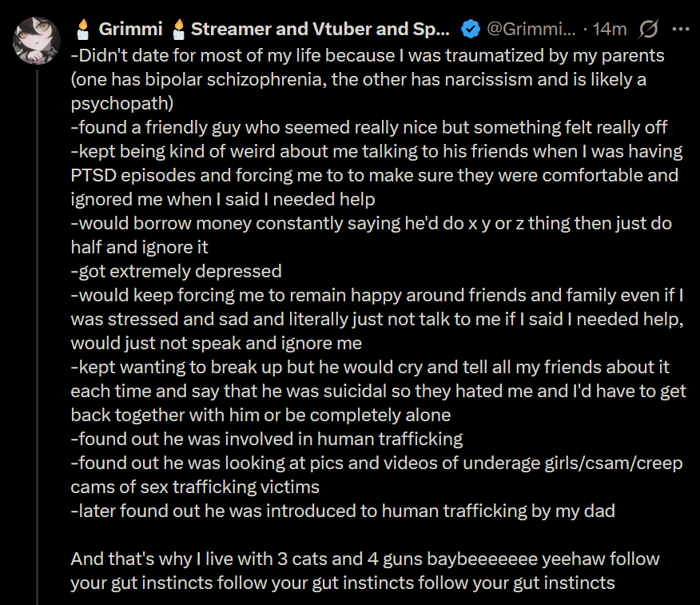Click the second candle emoji before Streamer
The image size is (700, 605).
coord(177,30)
